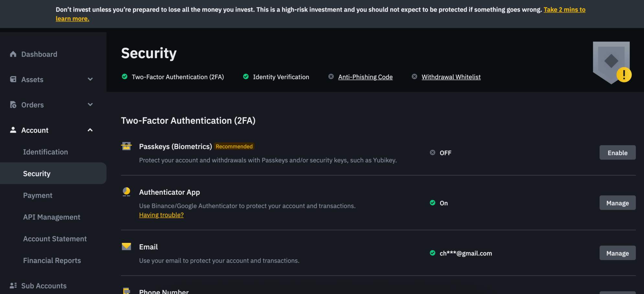The height and width of the screenshot is (294, 644).
Task: Open Account Statement page
Action: point(55,239)
